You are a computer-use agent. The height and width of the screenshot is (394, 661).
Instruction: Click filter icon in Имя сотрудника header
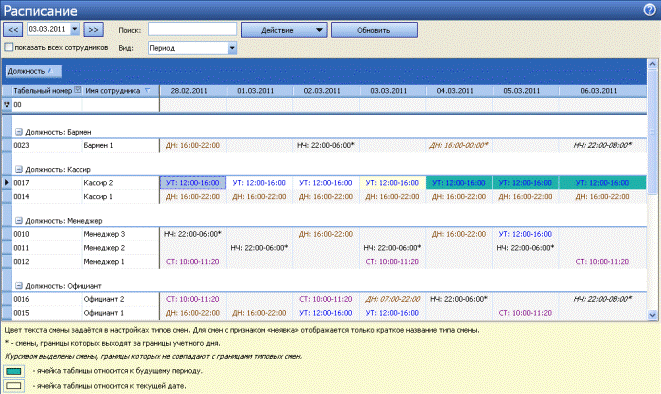pos(148,91)
